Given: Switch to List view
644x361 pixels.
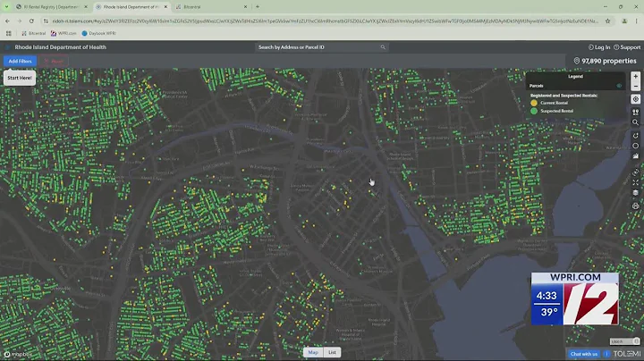Looking at the screenshot, I should tap(332, 352).
